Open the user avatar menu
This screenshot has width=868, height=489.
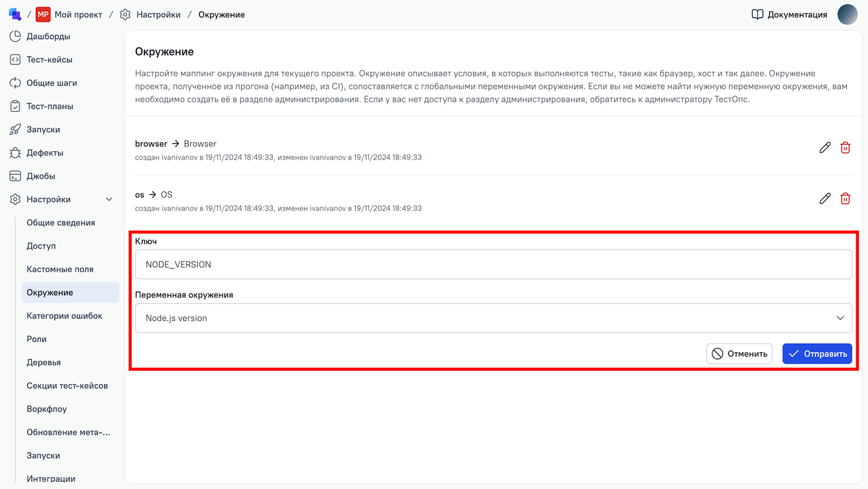click(x=847, y=14)
